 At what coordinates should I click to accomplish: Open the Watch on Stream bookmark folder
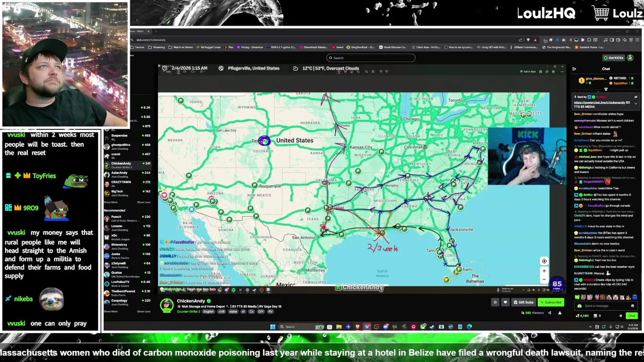[x=181, y=47]
